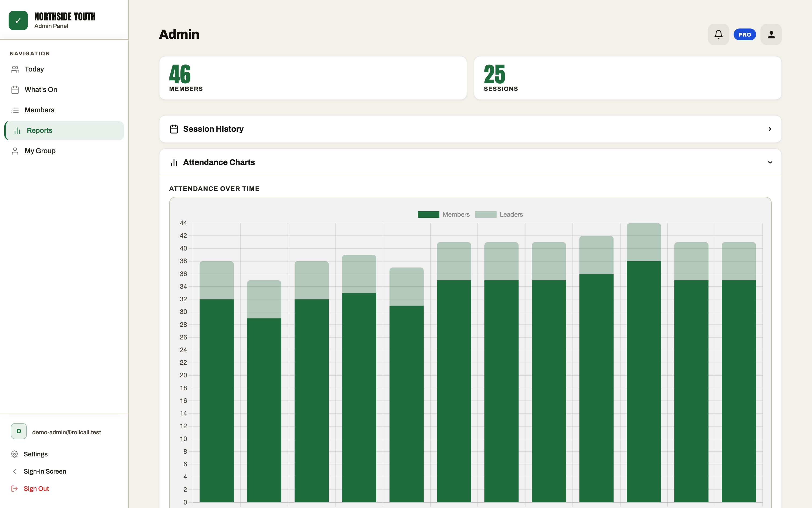Select the Reports nav item

(64, 131)
